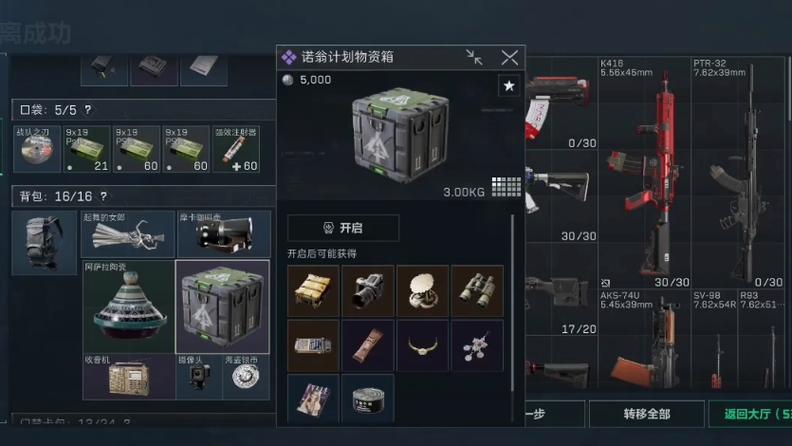This screenshot has width=792, height=446.
Task: Click the camera reward icon in the loot preview
Action: 368,291
